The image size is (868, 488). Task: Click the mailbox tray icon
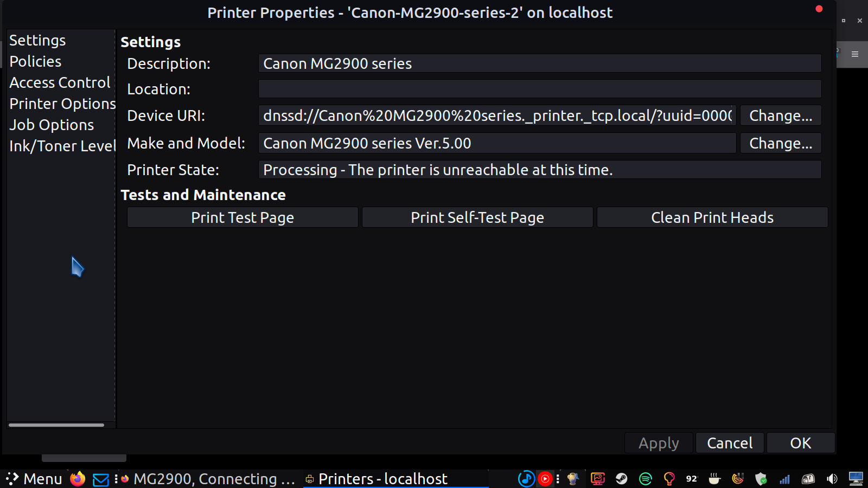808,479
